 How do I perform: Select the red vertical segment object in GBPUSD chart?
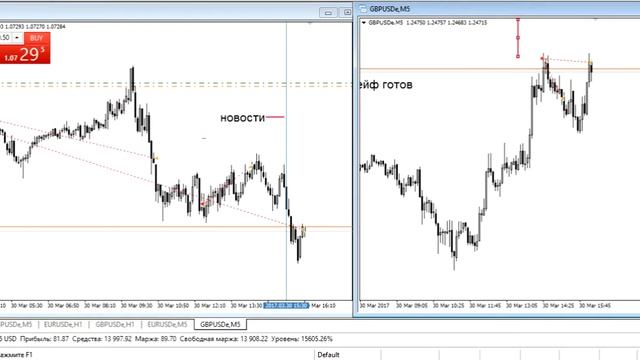pos(518,38)
